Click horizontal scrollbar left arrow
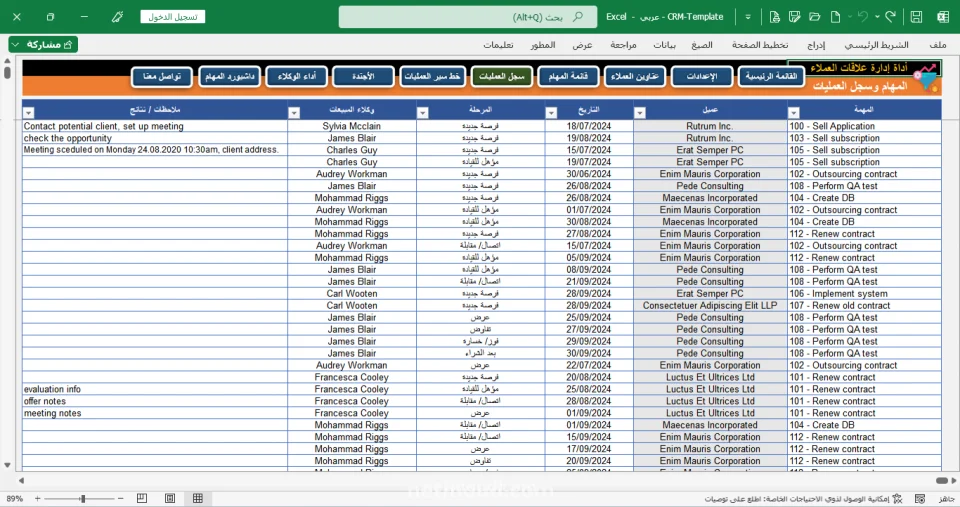960x507 pixels. [x=21, y=481]
